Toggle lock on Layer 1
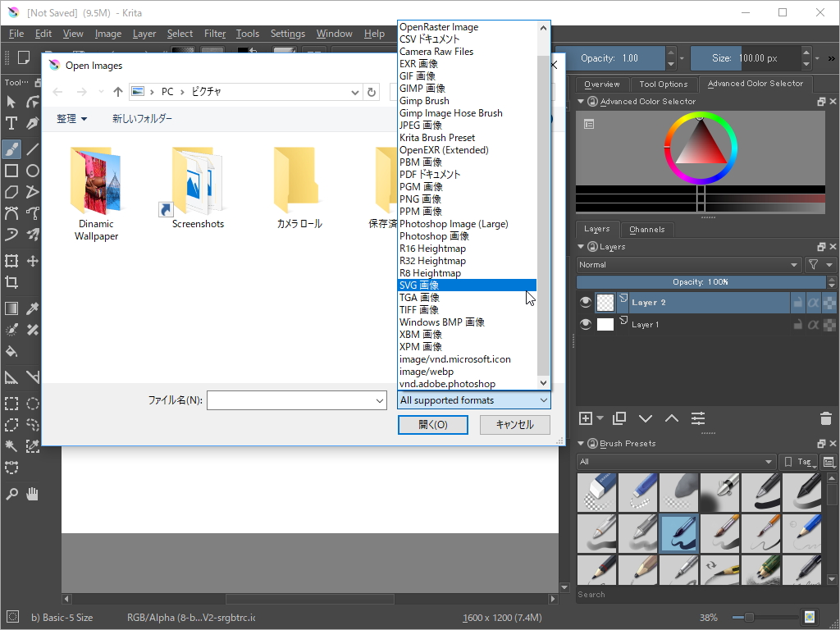This screenshot has width=840, height=630. click(x=797, y=324)
